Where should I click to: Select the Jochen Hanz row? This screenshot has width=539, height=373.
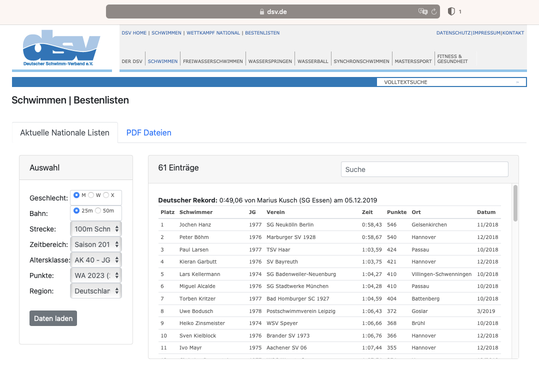330,225
